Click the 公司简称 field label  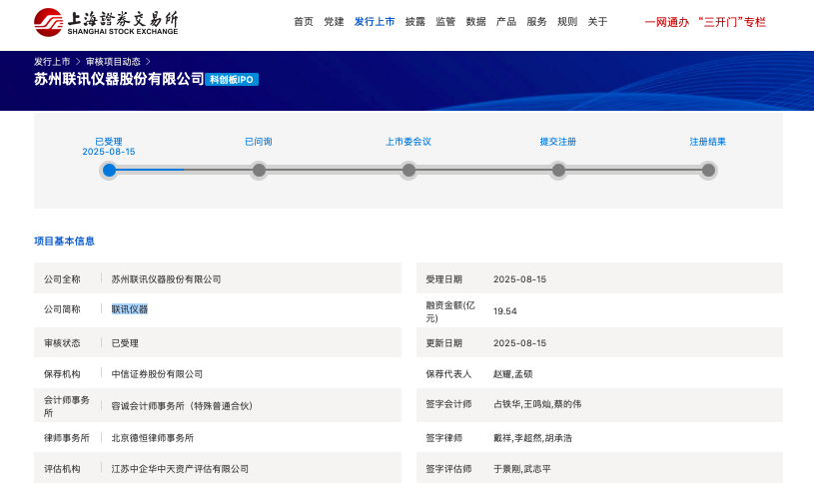tap(62, 309)
